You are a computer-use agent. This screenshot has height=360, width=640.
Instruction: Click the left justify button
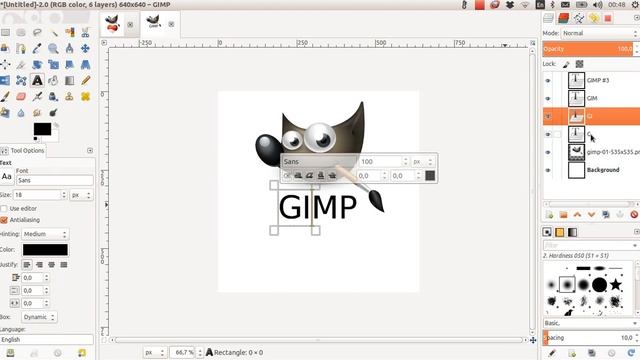point(27,265)
